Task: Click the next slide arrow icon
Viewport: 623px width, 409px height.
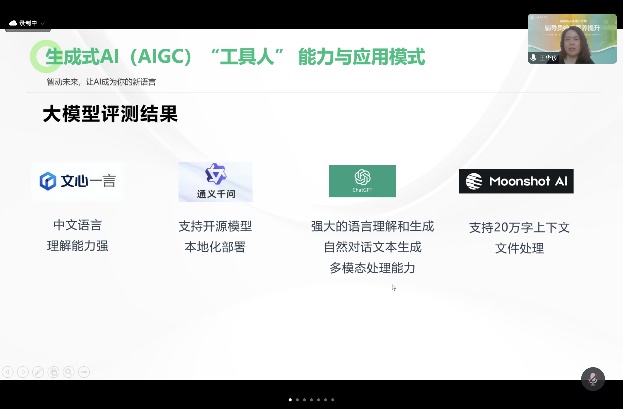Action: pyautogui.click(x=23, y=372)
